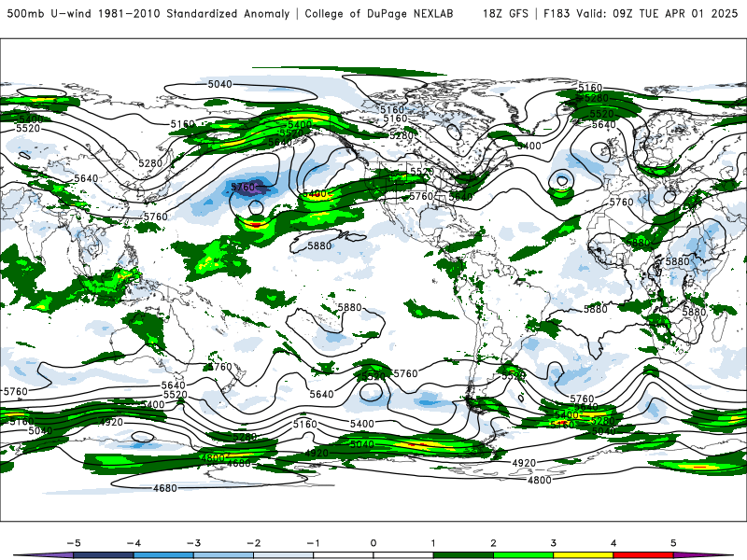This screenshot has width=747, height=560.
Task: Click the '5280' contour label over eastern Asia
Action: tap(150, 163)
